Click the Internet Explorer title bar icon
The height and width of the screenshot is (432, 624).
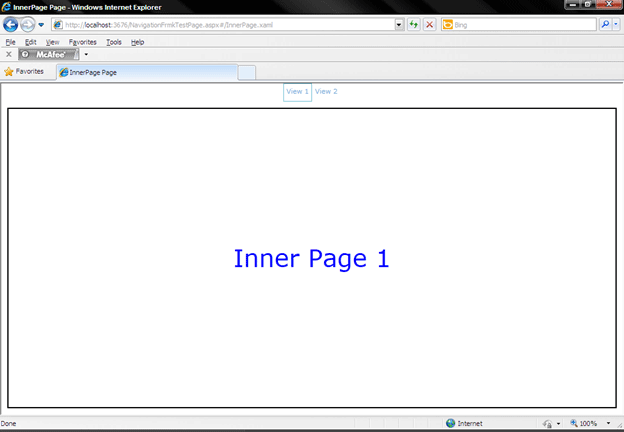click(6, 7)
